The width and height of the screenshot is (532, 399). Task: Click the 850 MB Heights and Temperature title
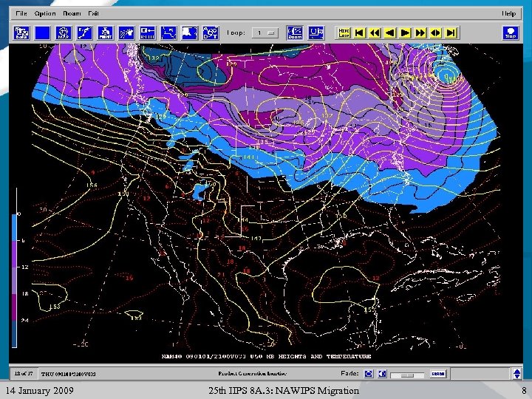266,356
